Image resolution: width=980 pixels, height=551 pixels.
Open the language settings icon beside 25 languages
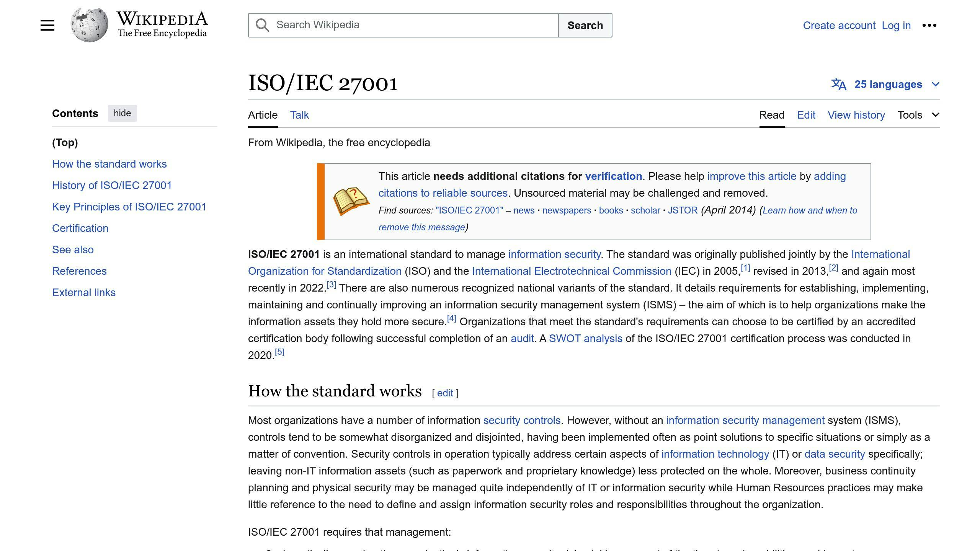click(838, 84)
